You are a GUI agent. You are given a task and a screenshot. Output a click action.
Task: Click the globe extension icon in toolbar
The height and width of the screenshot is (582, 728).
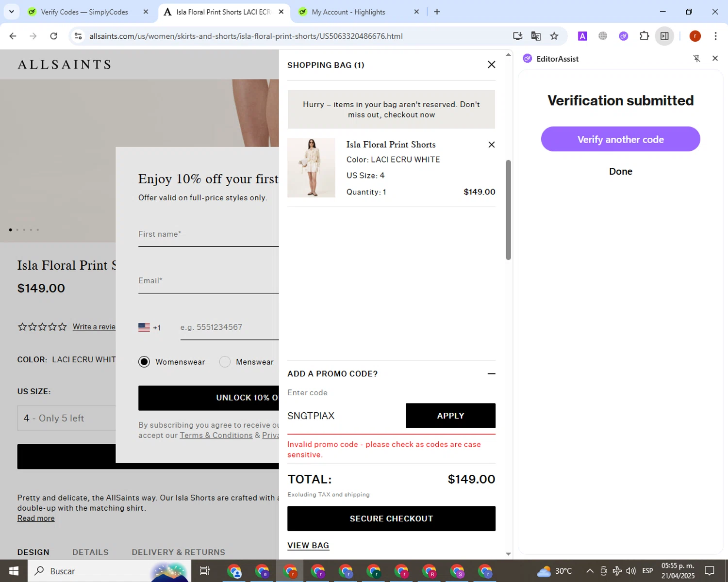[603, 36]
